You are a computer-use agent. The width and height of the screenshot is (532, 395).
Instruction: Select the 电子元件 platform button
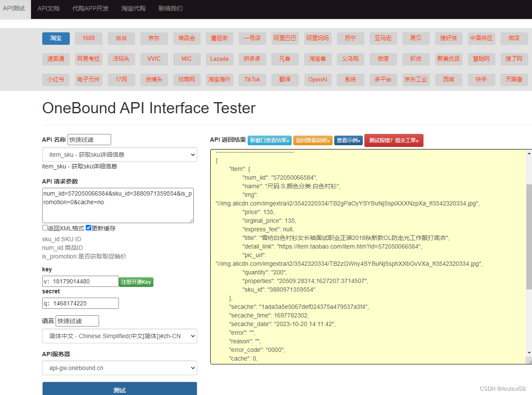point(89,80)
